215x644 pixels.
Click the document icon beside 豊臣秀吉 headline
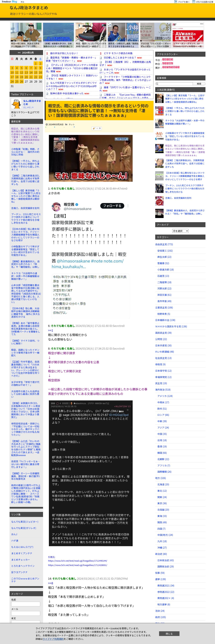point(47,58)
